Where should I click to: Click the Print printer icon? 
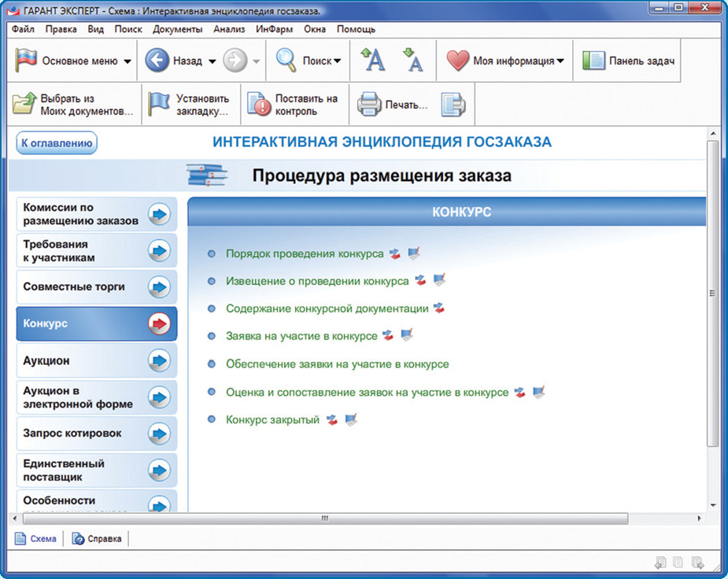coord(369,104)
